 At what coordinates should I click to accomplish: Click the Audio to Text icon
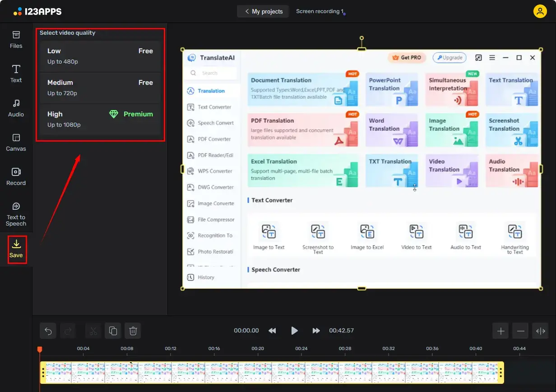(465, 231)
